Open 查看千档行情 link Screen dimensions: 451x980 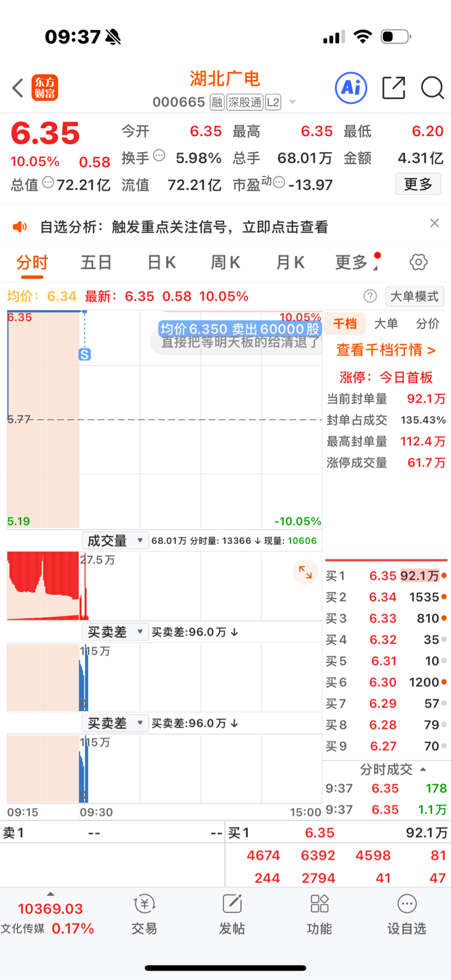386,350
